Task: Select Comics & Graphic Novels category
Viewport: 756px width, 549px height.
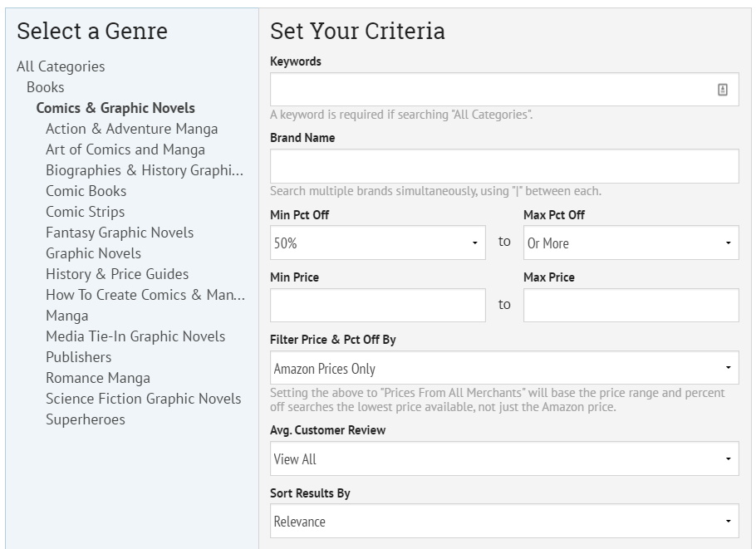Action: pyautogui.click(x=115, y=108)
